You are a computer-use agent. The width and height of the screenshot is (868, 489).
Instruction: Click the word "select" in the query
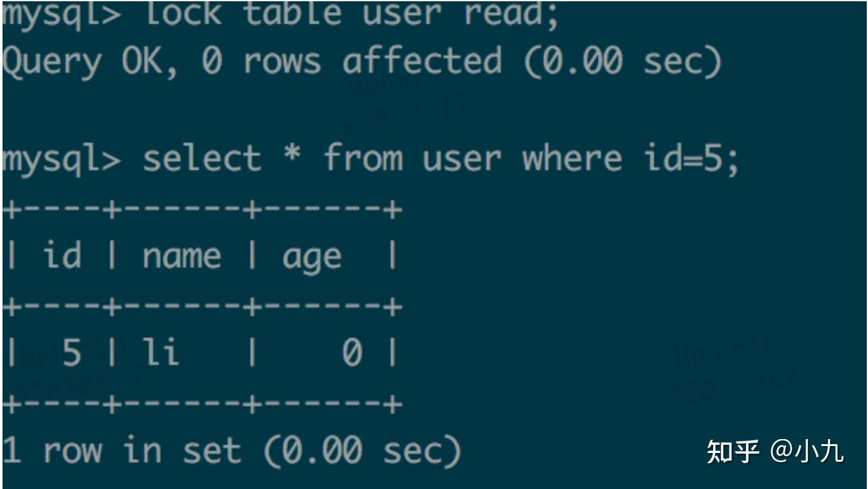[201, 159]
